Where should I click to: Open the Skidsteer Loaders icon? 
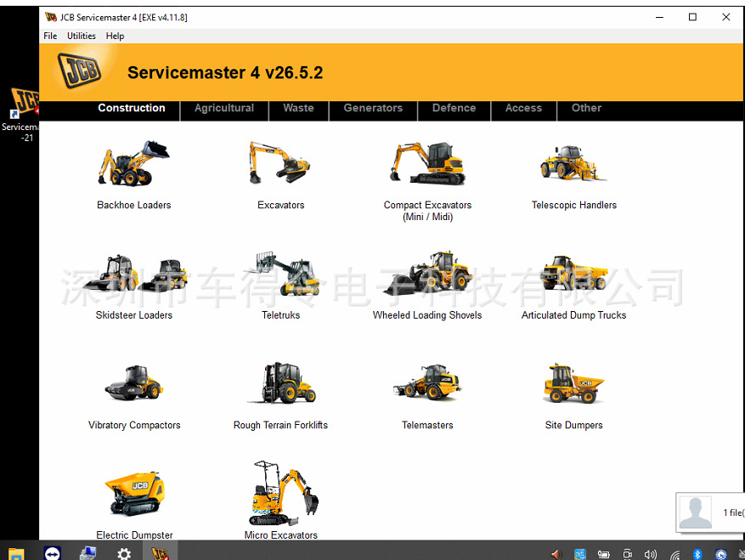(x=134, y=273)
